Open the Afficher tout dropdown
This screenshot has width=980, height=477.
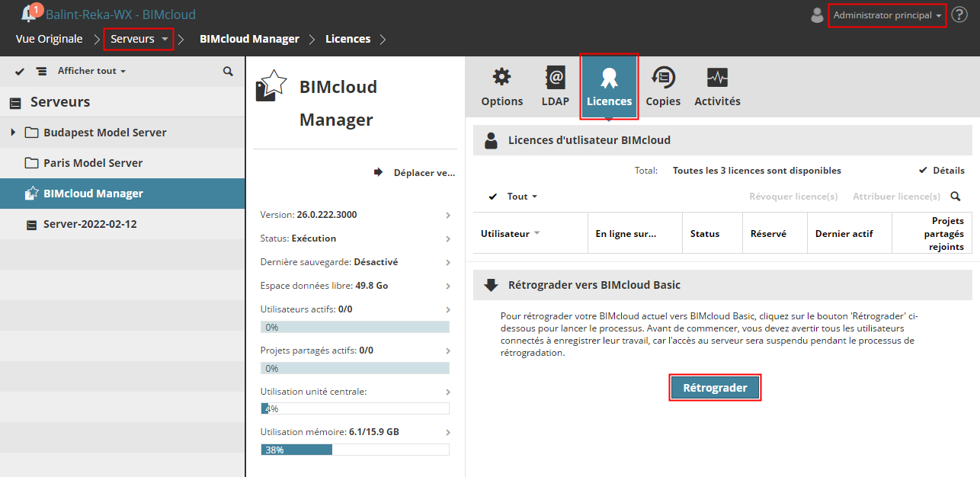coord(92,71)
